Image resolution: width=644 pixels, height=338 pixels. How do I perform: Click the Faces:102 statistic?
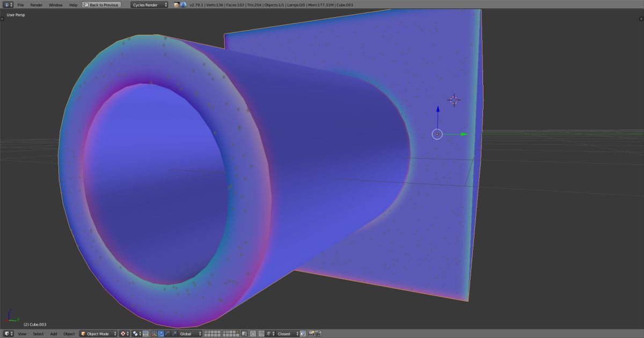[235, 5]
